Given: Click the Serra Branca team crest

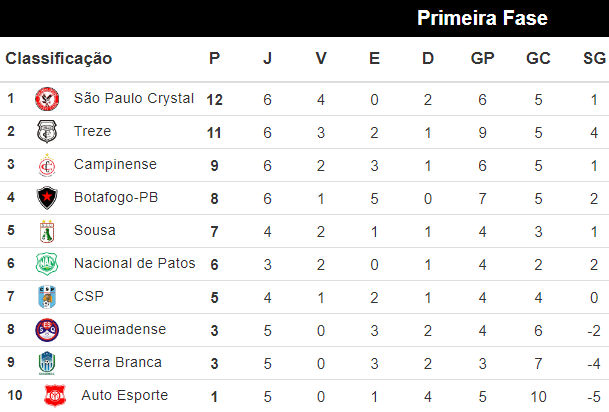Looking at the screenshot, I should tap(46, 362).
